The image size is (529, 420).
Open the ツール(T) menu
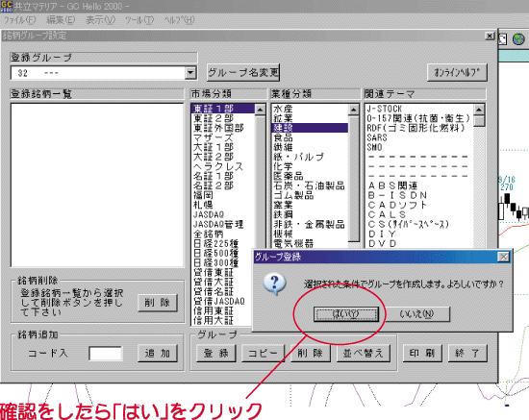[x=139, y=20]
